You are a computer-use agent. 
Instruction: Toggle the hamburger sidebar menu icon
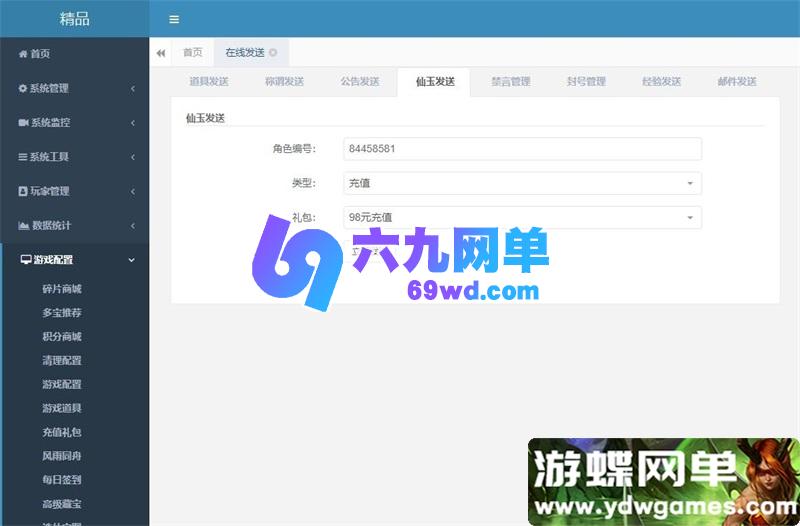pos(174,19)
